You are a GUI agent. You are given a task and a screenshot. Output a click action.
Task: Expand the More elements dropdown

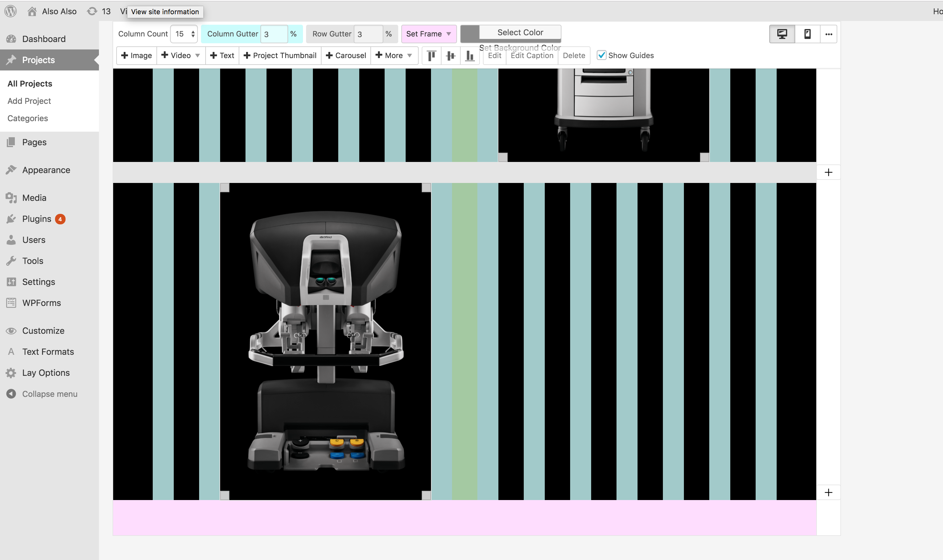[x=394, y=55]
